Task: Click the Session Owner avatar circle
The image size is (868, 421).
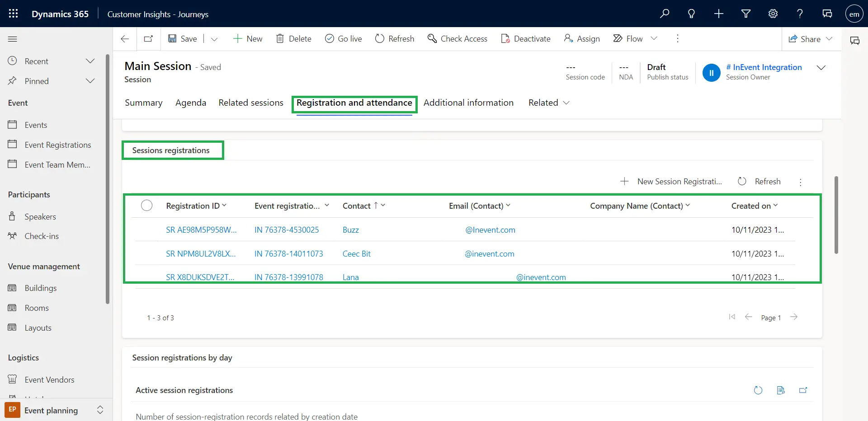Action: pos(711,72)
